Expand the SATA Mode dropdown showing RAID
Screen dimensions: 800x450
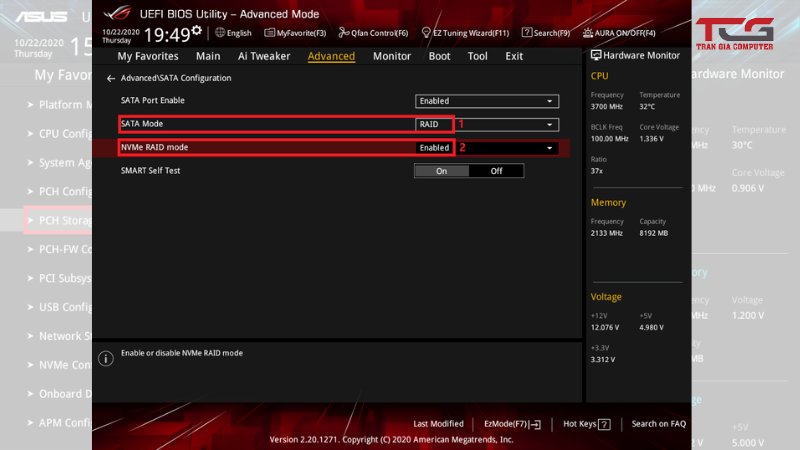coord(487,124)
